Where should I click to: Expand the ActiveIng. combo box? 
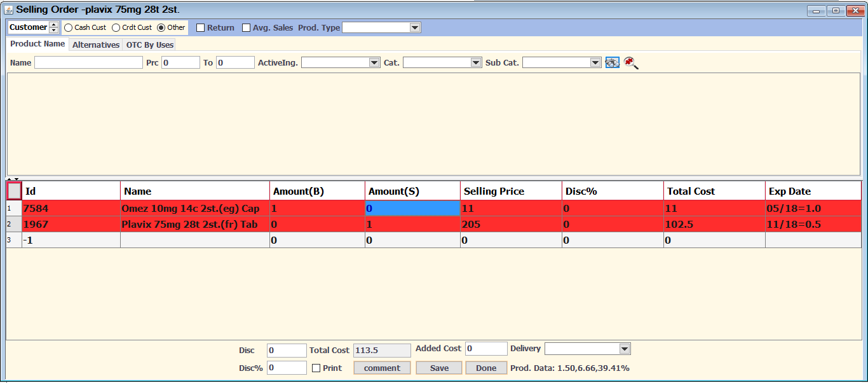tap(374, 62)
